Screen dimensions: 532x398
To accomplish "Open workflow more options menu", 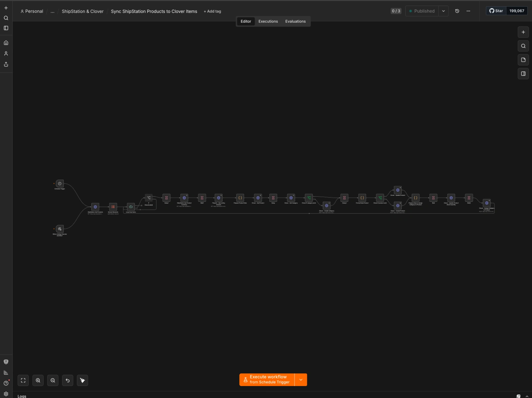I will click(468, 11).
